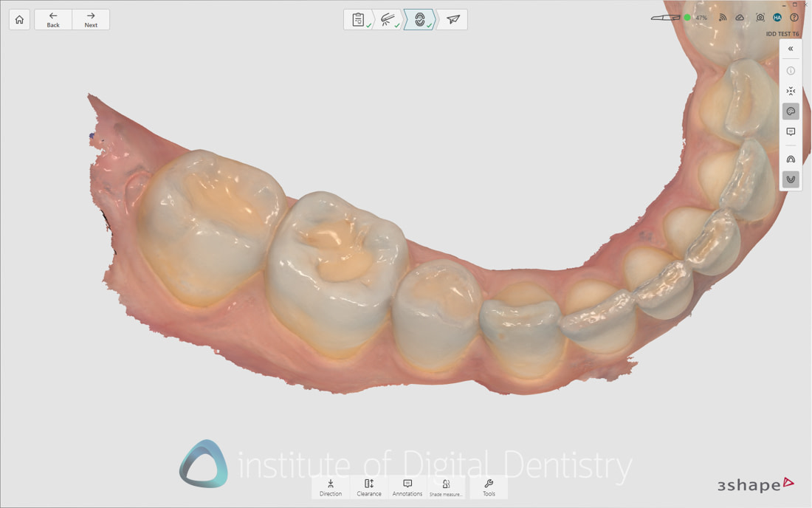Open the wireless connection indicator
The width and height of the screenshot is (812, 508).
(x=723, y=17)
